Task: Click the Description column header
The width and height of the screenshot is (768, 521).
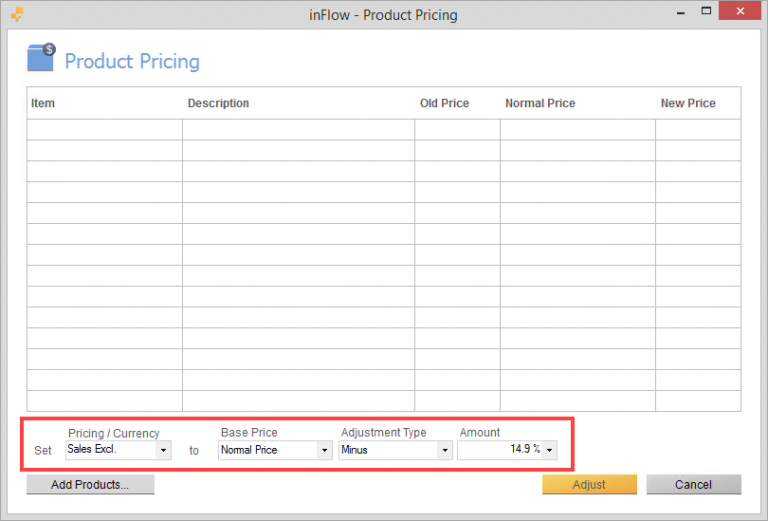Action: tap(218, 104)
